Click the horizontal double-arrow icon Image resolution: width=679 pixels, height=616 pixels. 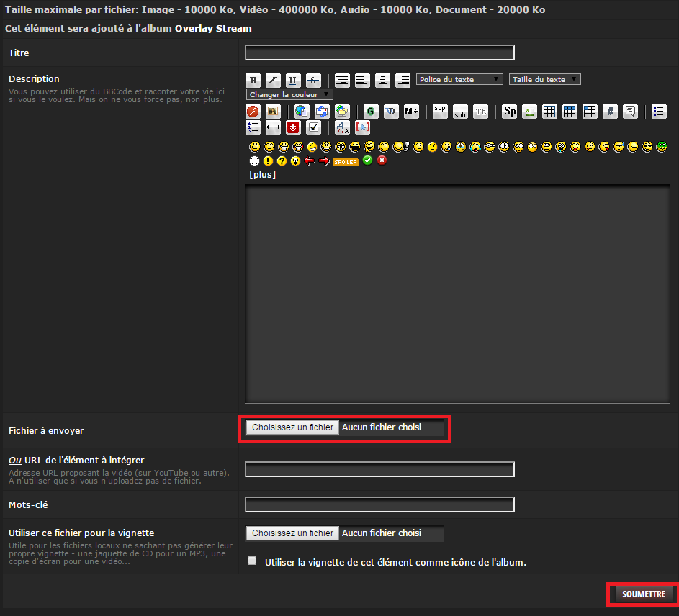pyautogui.click(x=273, y=127)
